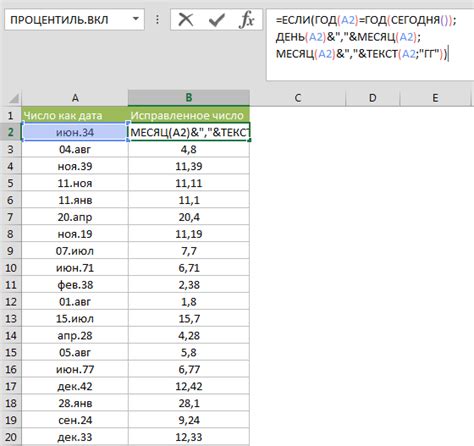474x446 pixels.
Task: Select column A header
Action: [x=75, y=98]
